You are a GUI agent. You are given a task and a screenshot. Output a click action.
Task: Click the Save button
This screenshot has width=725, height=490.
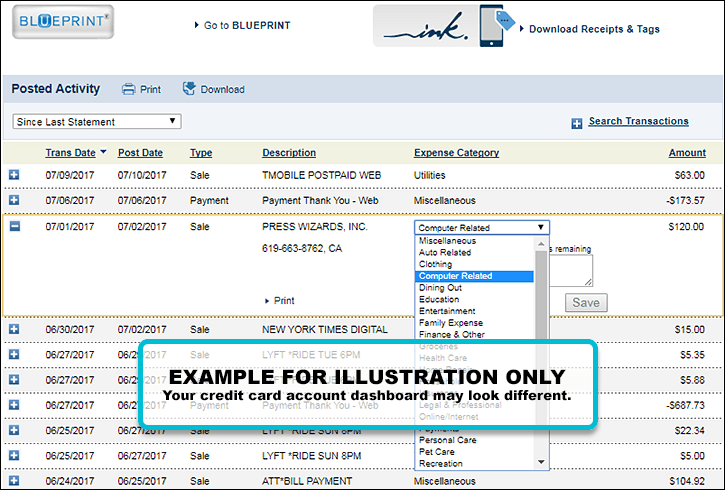[586, 303]
